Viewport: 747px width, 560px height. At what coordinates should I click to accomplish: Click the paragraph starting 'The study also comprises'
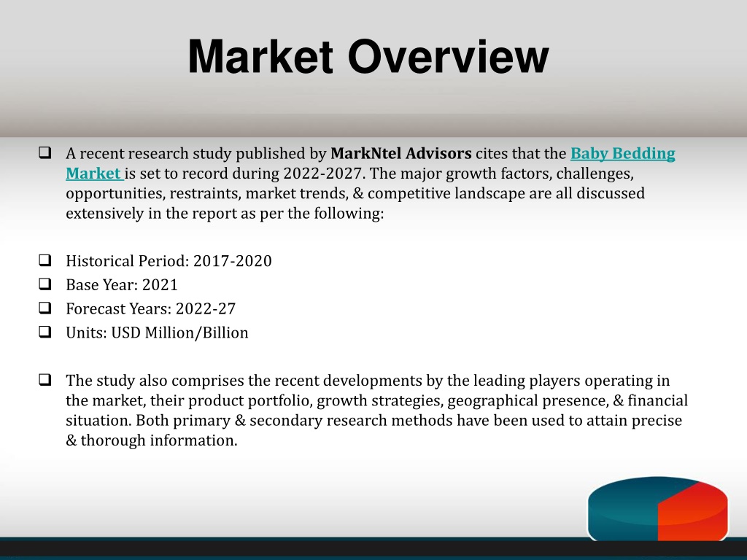click(377, 410)
